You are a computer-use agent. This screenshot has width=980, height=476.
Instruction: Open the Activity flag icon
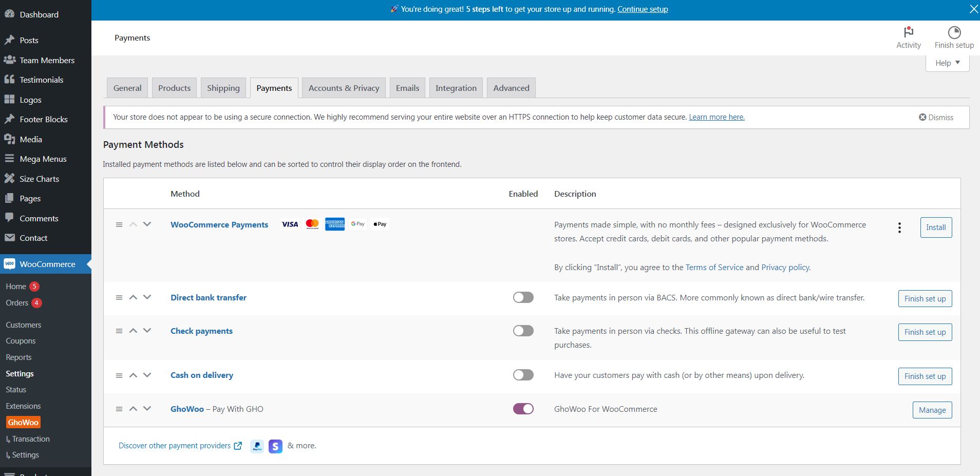[909, 32]
